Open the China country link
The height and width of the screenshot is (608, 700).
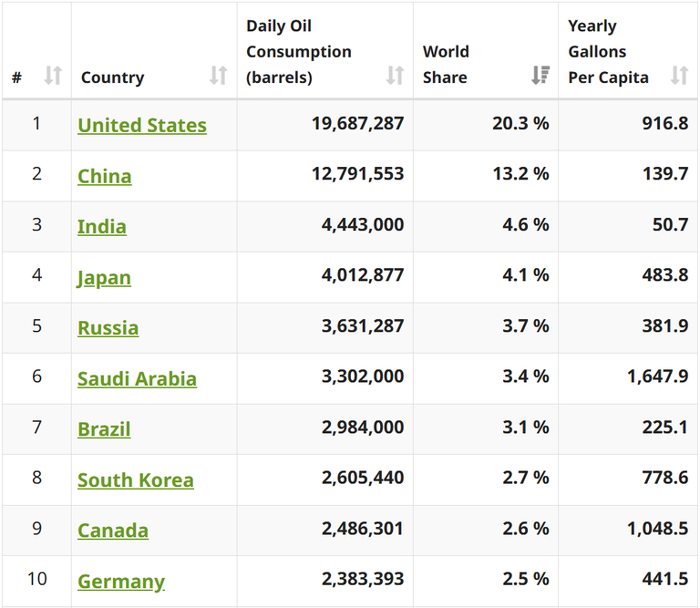pos(105,176)
